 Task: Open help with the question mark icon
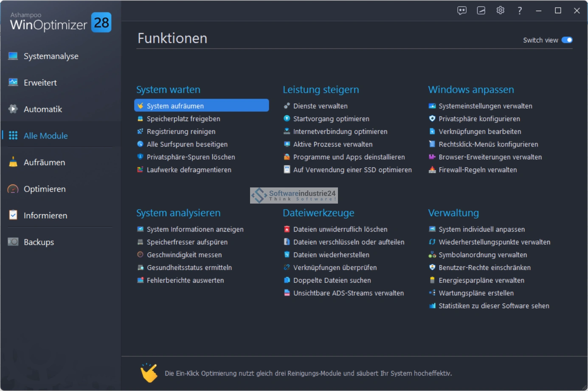[520, 11]
